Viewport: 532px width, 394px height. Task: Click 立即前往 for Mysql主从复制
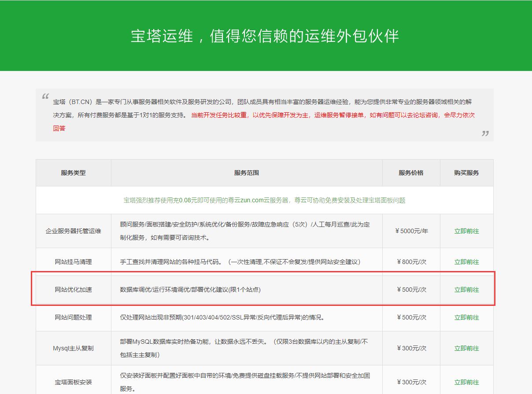point(466,348)
